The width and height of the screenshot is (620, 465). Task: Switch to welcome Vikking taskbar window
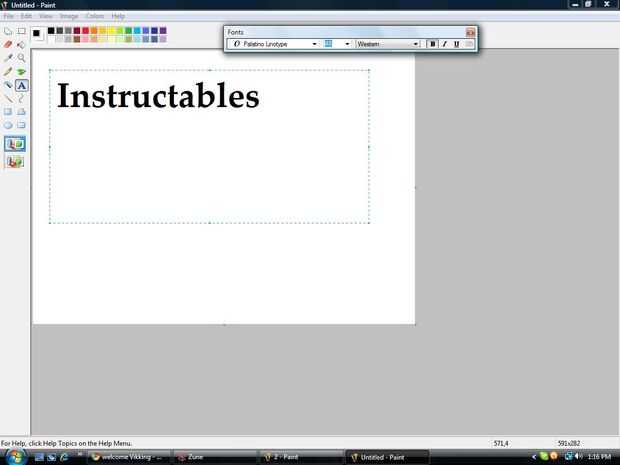pos(129,457)
